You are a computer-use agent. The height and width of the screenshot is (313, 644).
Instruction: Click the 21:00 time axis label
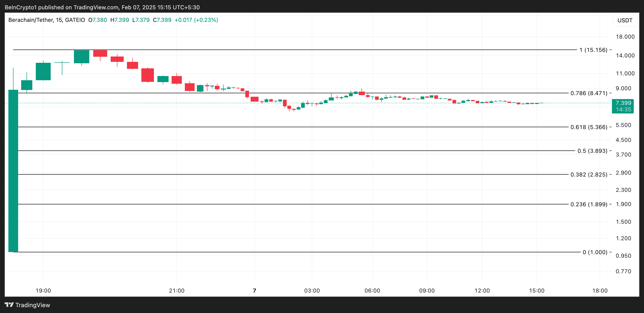(x=176, y=290)
